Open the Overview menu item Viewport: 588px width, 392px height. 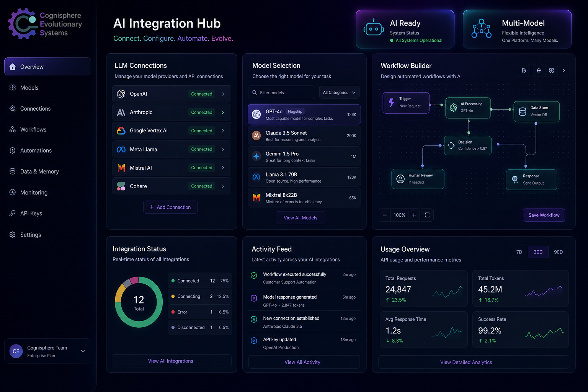47,67
